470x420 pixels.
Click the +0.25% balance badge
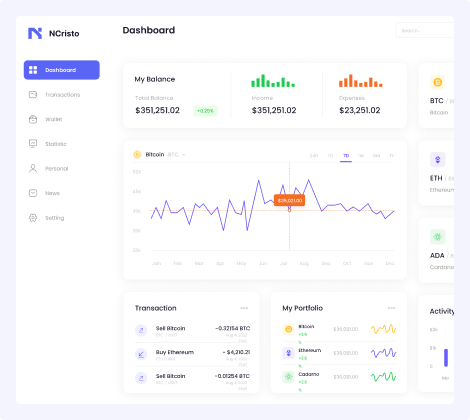pyautogui.click(x=205, y=111)
